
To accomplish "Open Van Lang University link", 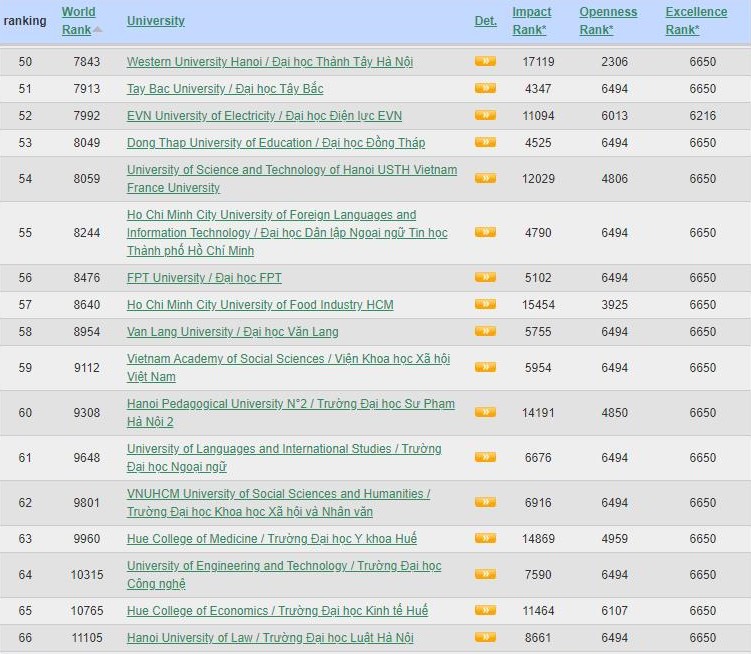I will click(x=233, y=332).
